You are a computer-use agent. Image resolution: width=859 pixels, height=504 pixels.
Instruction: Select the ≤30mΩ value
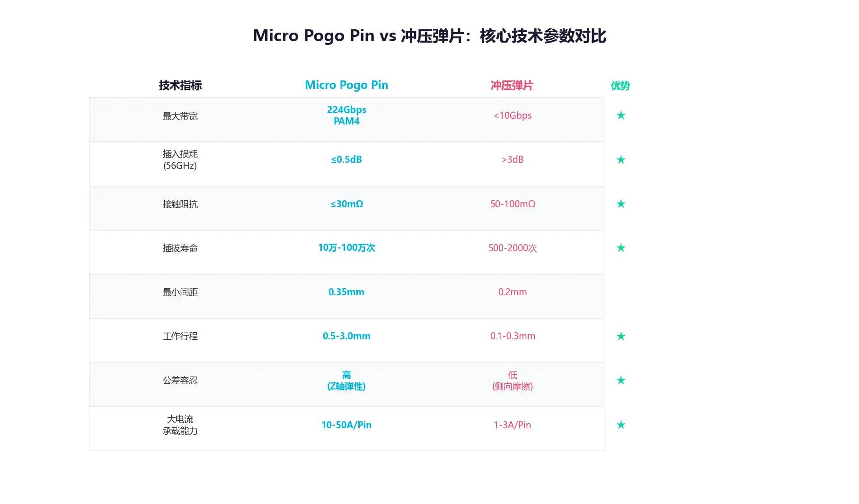click(346, 204)
